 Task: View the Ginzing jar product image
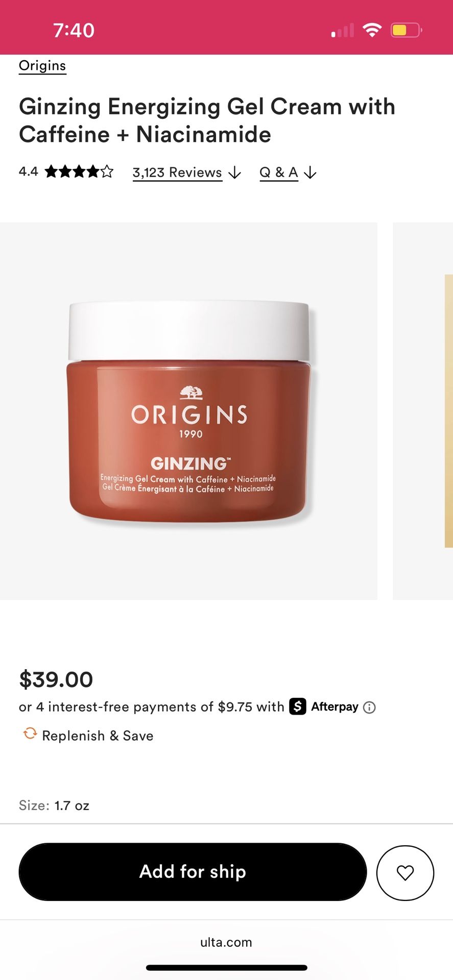[188, 411]
